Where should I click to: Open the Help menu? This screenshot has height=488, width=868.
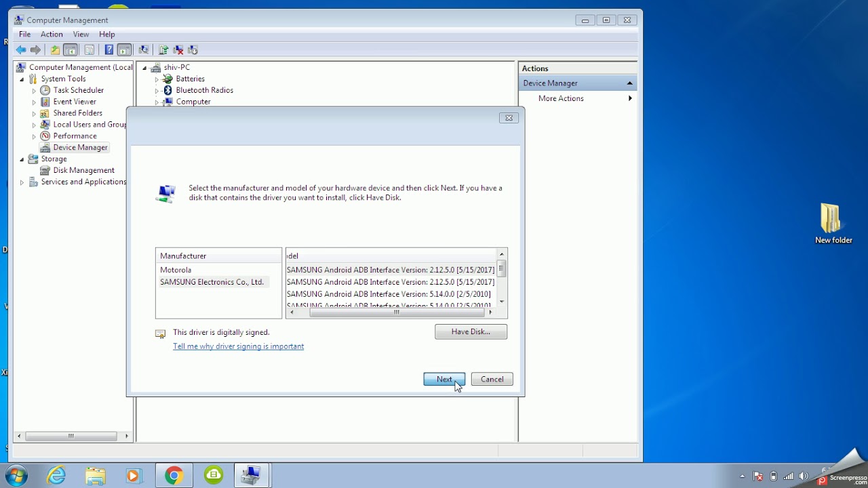click(107, 34)
